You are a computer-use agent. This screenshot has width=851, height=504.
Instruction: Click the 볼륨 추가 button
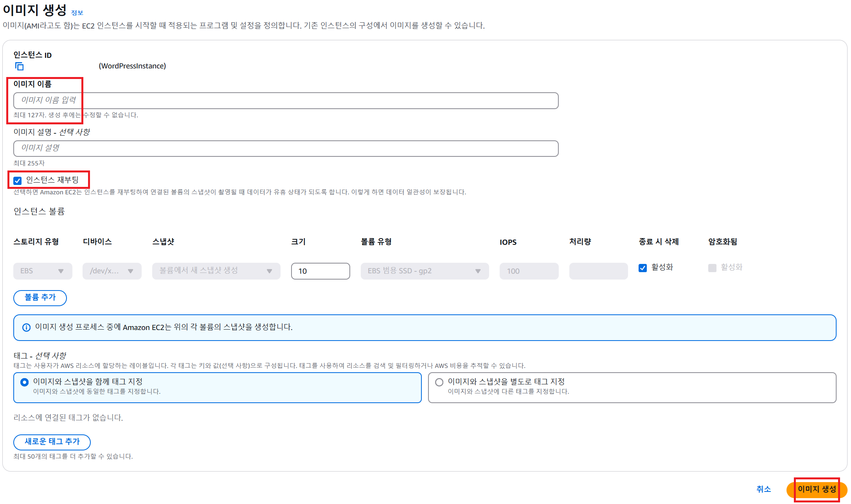(40, 298)
